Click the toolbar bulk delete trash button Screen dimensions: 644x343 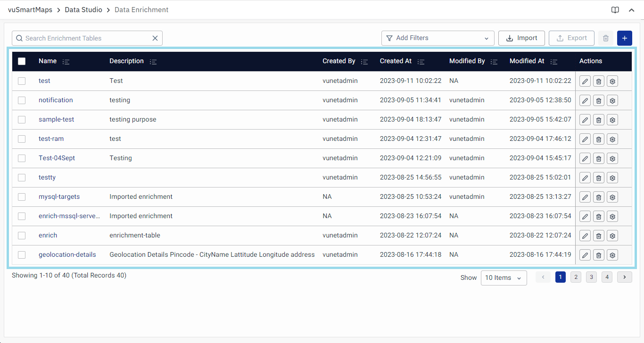(606, 38)
